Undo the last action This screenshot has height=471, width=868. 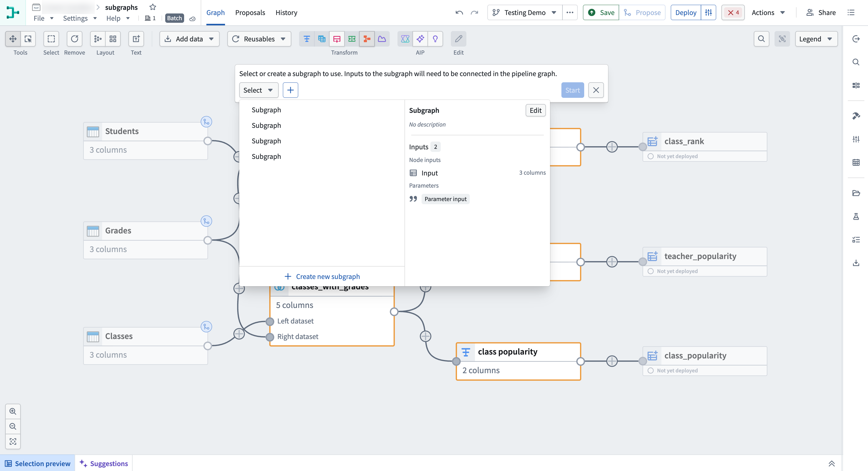459,12
